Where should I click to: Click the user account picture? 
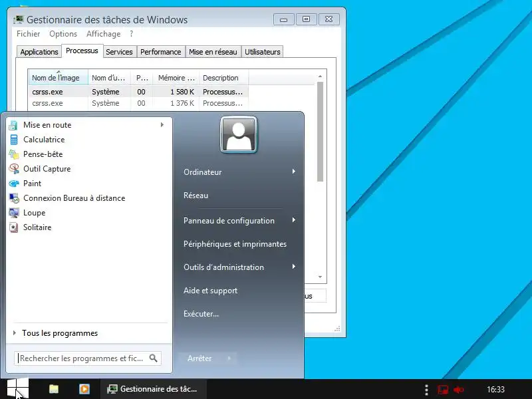(x=239, y=134)
